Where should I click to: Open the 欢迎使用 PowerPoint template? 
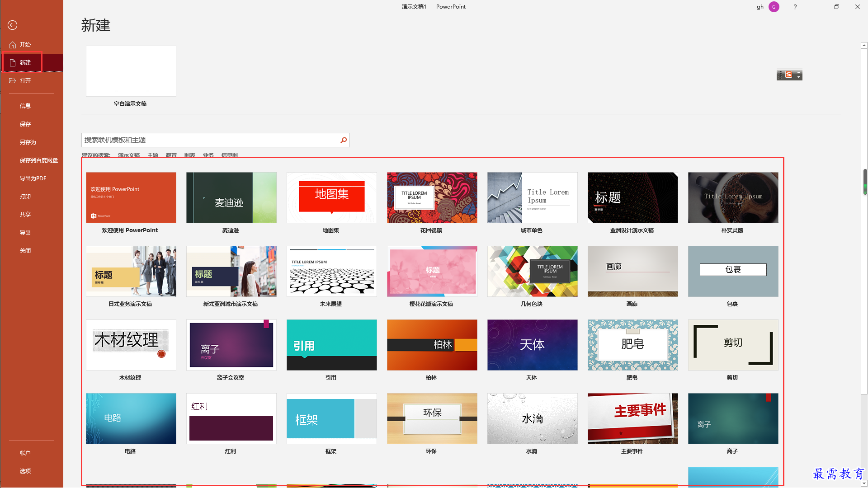[131, 197]
